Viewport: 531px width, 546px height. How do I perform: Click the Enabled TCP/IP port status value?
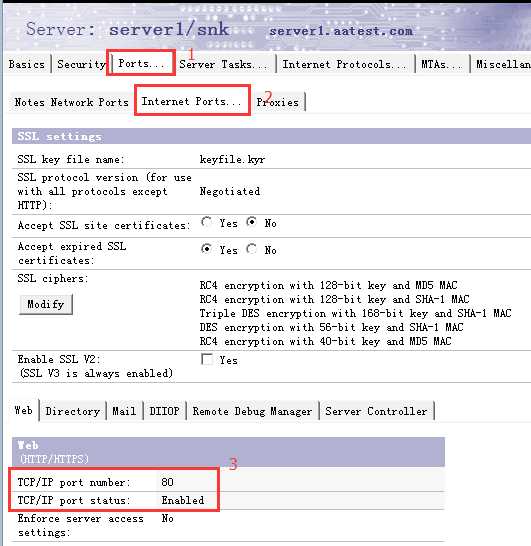tap(183, 500)
